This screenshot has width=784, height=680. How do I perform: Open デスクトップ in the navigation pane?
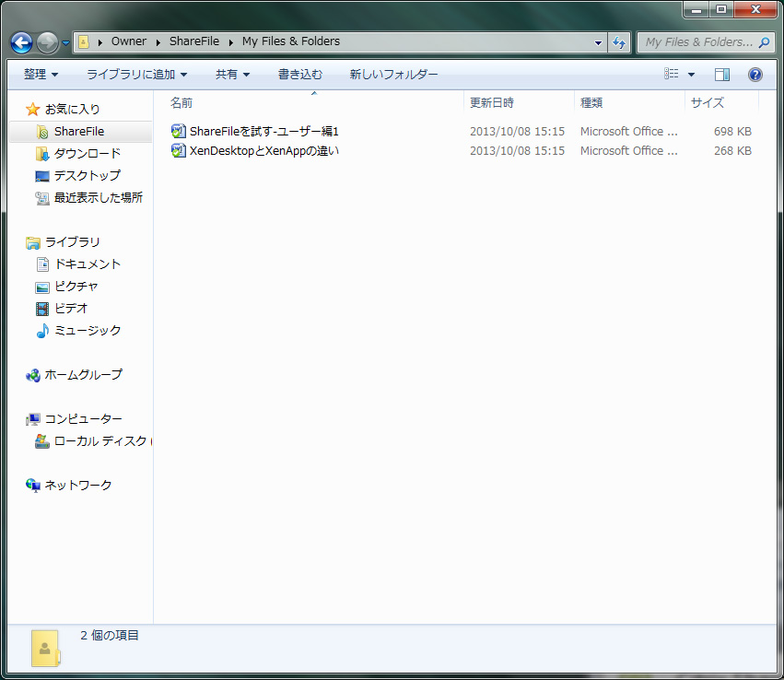[x=88, y=175]
